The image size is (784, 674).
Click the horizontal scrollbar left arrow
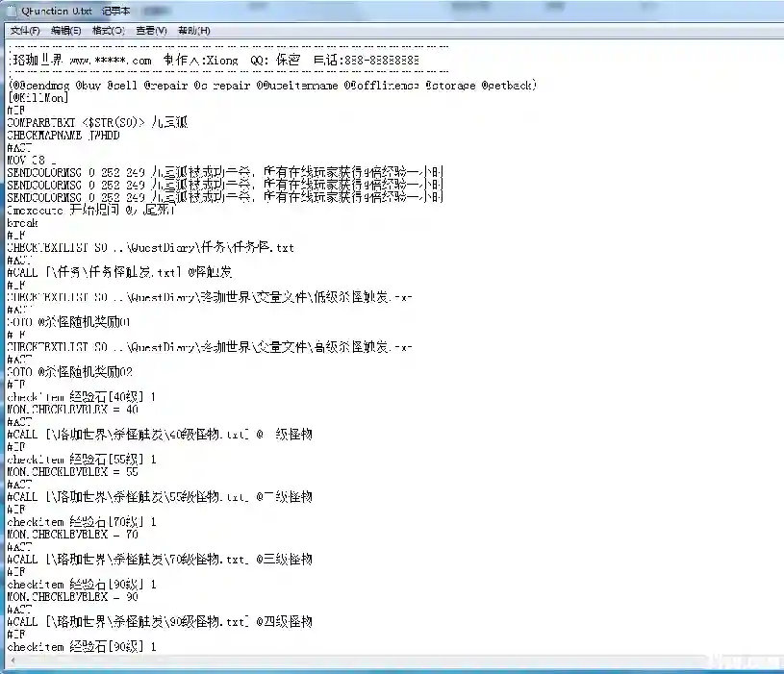click(13, 661)
